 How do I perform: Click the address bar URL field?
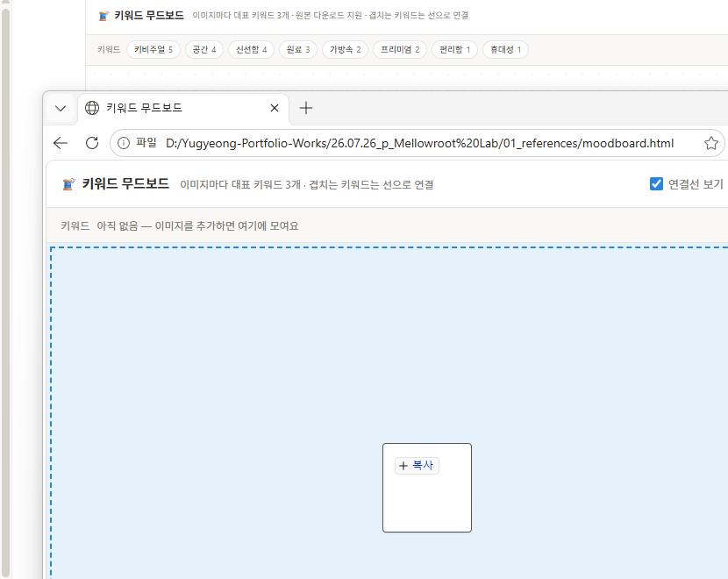click(419, 144)
